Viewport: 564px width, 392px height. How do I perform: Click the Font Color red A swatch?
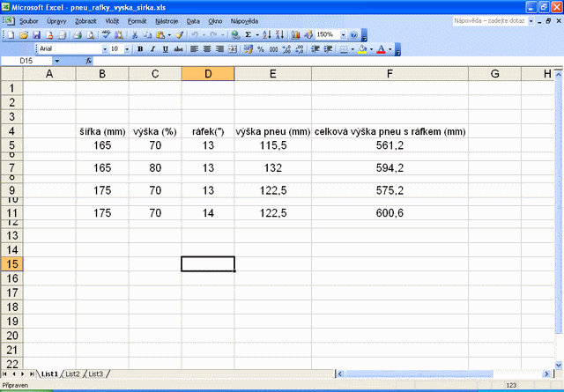[x=382, y=49]
